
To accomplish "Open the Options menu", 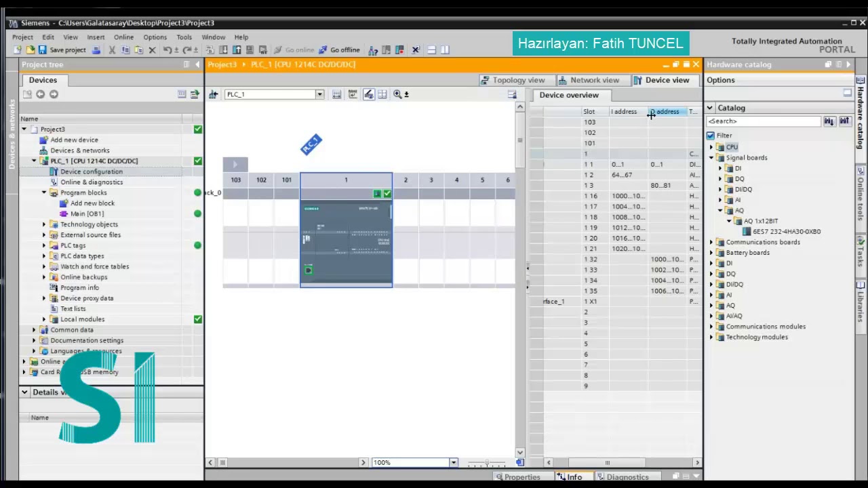I will (x=155, y=37).
